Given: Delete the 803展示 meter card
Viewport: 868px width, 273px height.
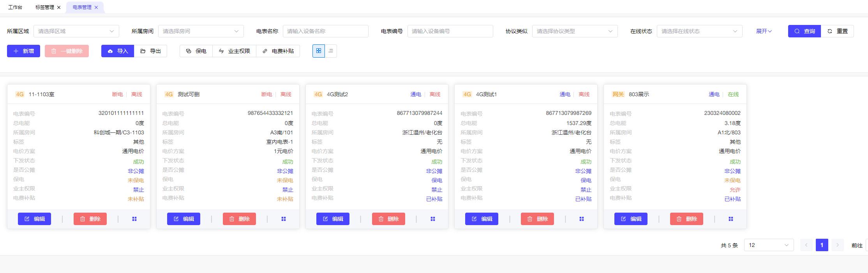Looking at the screenshot, I should tap(686, 219).
